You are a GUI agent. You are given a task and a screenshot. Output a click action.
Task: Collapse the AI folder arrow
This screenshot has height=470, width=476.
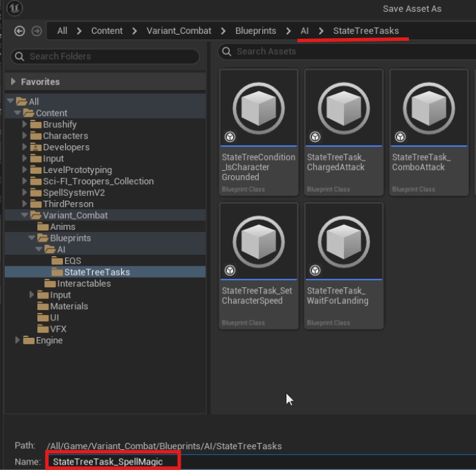[x=39, y=249]
